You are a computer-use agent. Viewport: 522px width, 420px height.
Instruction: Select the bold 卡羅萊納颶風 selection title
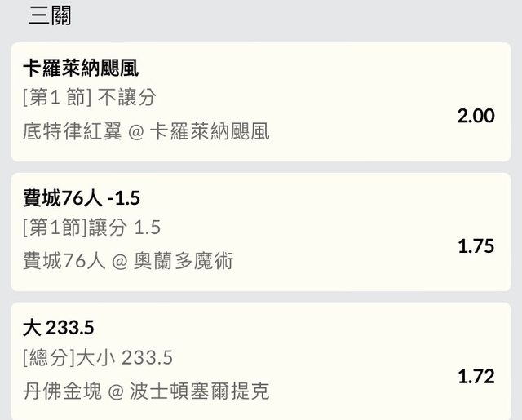(x=81, y=69)
